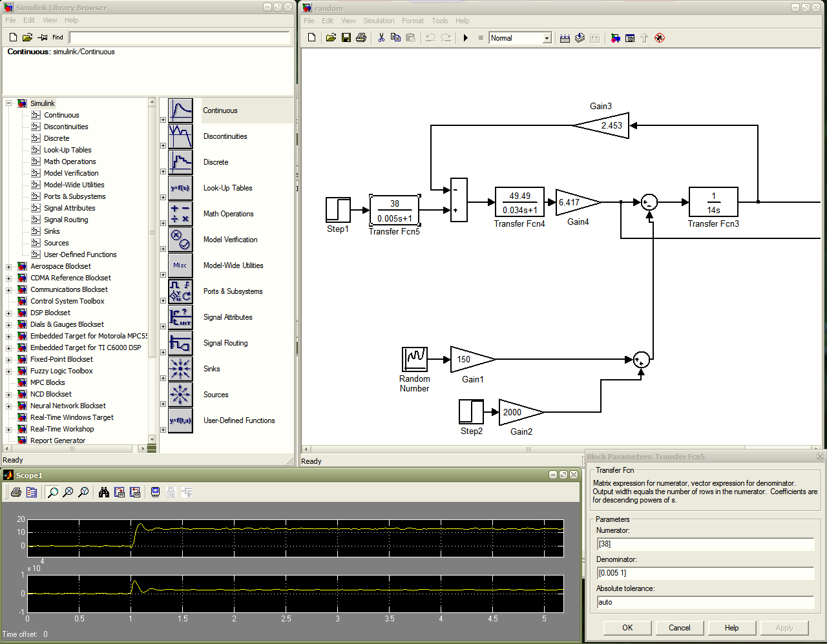Screen dimensions: 827x644
Task: Click the Library Browser icon in the model toolbar
Action: [x=615, y=38]
